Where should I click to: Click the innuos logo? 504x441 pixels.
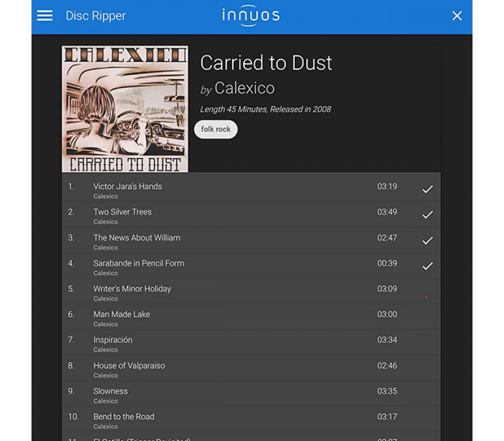(251, 15)
